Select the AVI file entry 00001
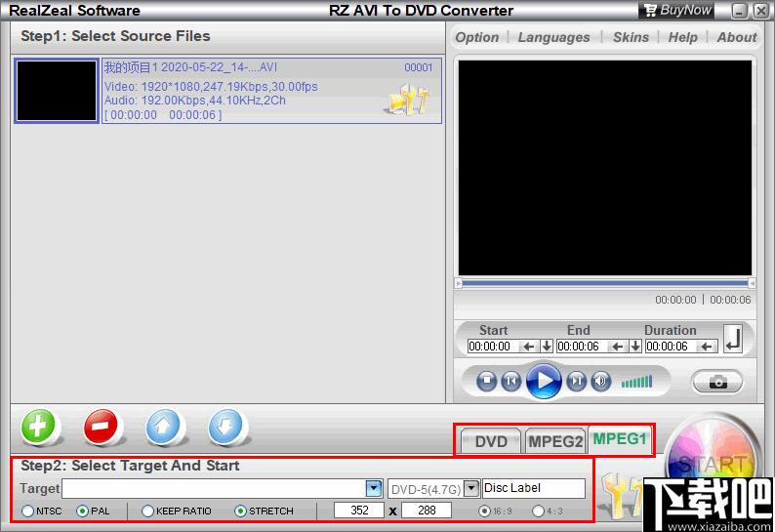The height and width of the screenshot is (532, 775). coord(271,91)
